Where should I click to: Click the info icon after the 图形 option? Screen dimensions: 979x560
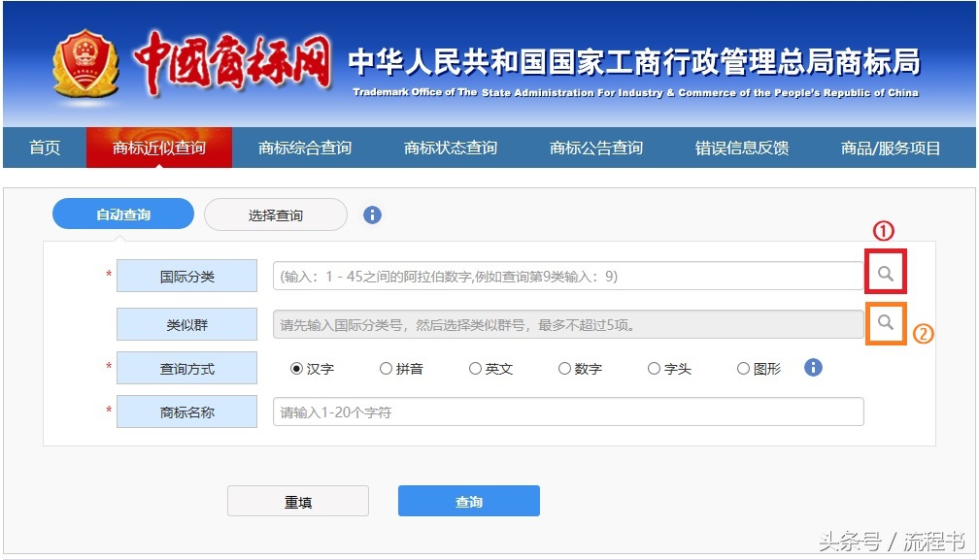[x=812, y=367]
